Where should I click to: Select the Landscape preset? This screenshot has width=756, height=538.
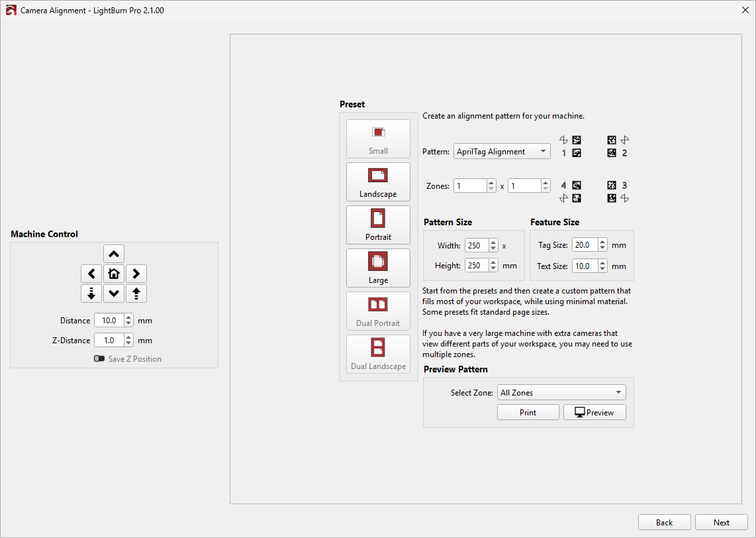point(378,182)
